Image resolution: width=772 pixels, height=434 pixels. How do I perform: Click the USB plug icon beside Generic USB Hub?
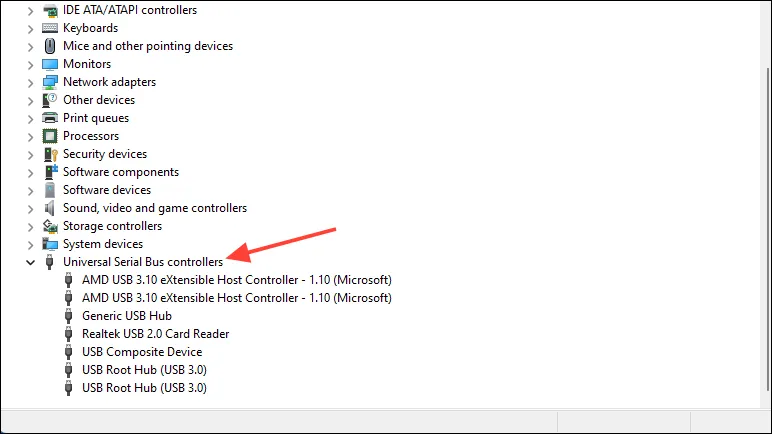click(x=68, y=316)
